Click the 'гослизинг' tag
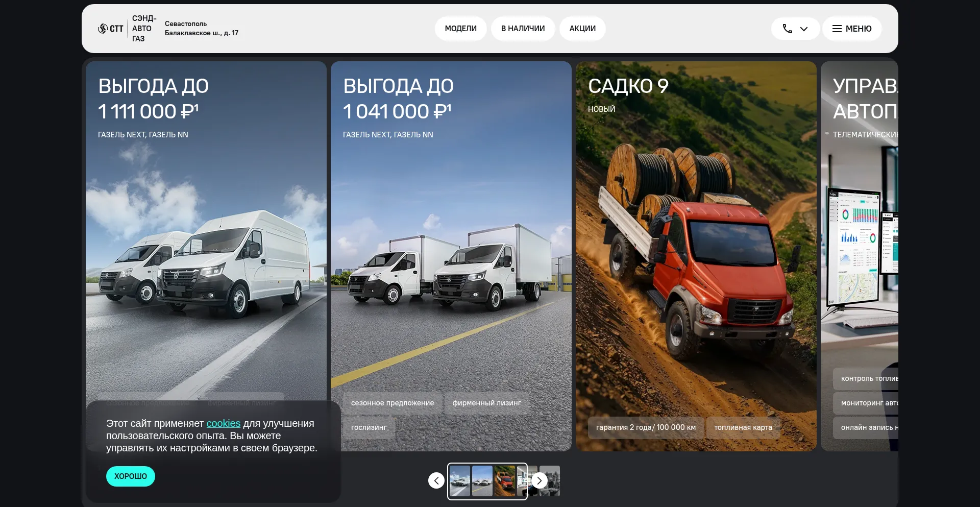 click(x=369, y=427)
